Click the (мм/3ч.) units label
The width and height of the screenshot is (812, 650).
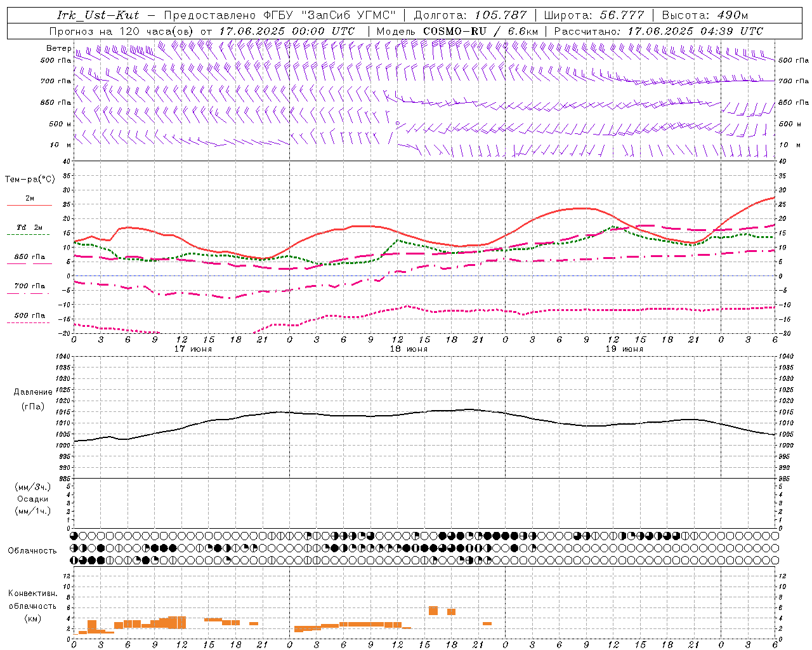(x=33, y=487)
